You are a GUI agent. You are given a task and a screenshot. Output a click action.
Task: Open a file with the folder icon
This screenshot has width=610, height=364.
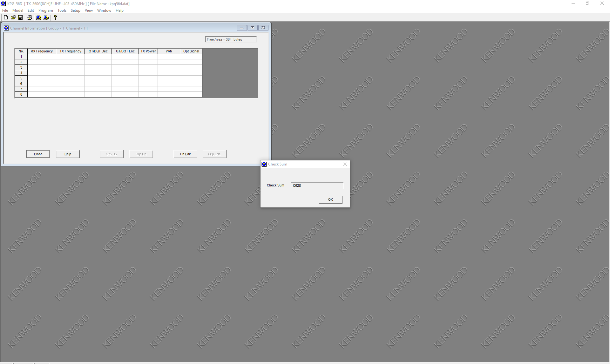point(13,18)
